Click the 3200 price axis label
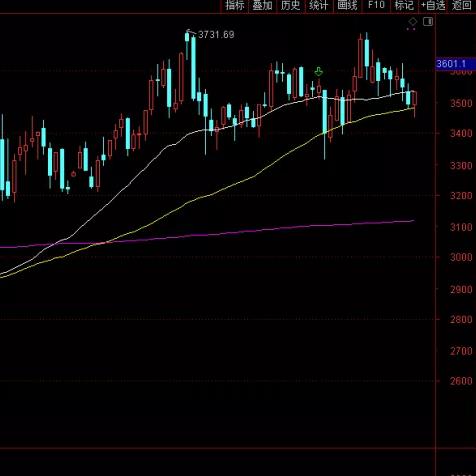The height and width of the screenshot is (476, 476). 461,195
